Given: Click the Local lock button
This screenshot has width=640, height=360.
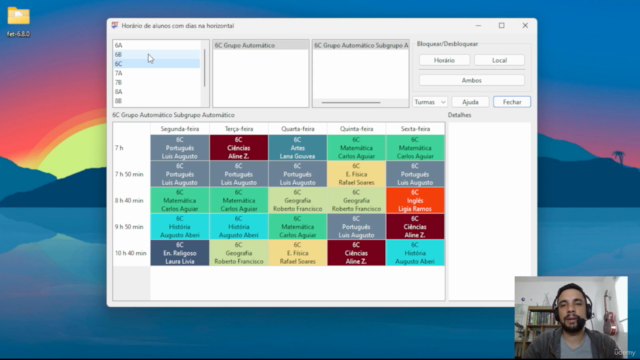Looking at the screenshot, I should (499, 60).
